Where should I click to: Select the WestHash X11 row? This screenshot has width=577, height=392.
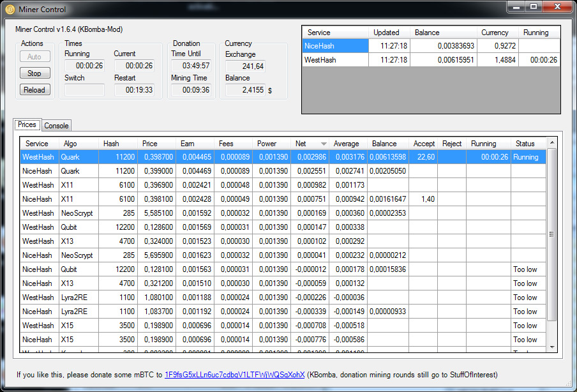(x=283, y=185)
